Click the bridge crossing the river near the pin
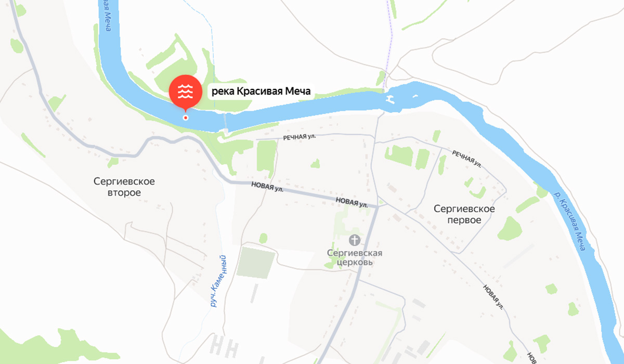Screen dimensions: 624x364 tap(225, 123)
